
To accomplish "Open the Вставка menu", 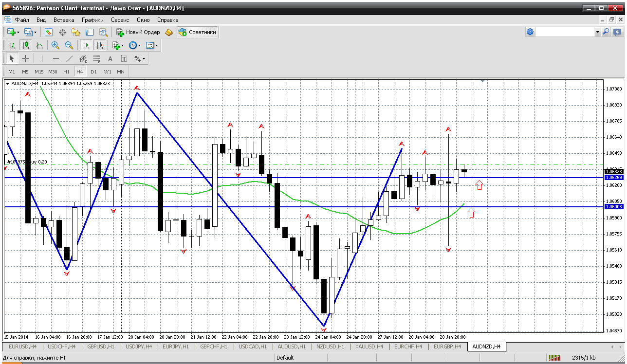I will tap(64, 20).
